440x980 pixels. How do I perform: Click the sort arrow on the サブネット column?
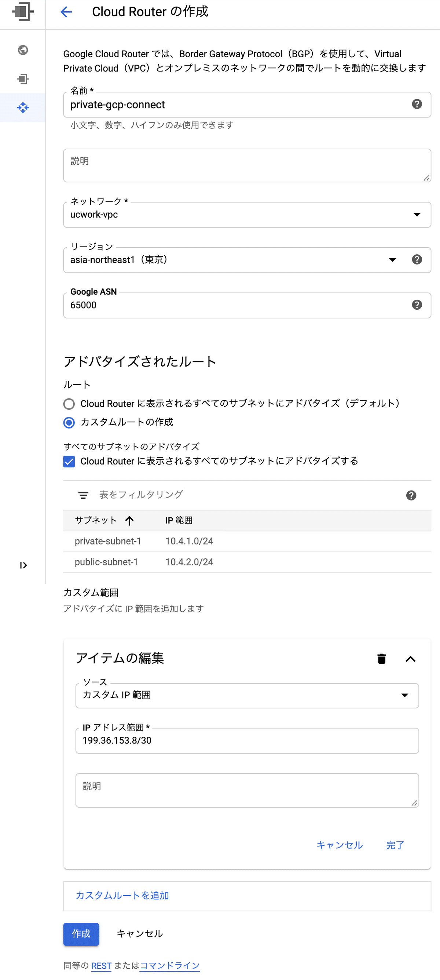click(x=130, y=520)
